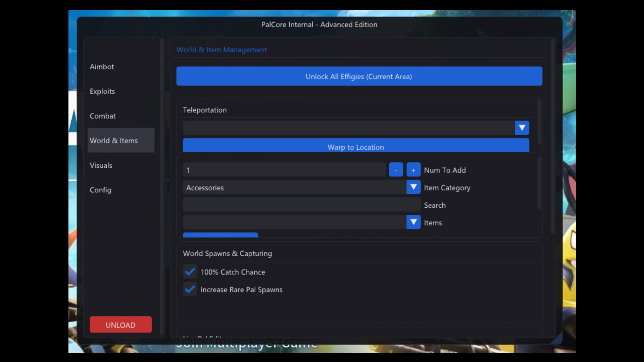Viewport: 644px width, 362px height.
Task: Open the Aimbot section
Action: point(121,66)
